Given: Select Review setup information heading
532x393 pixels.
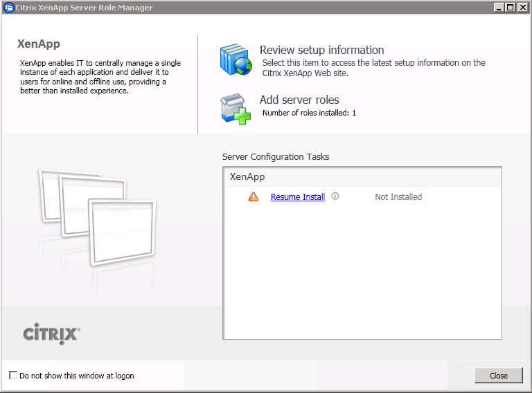Looking at the screenshot, I should [321, 50].
